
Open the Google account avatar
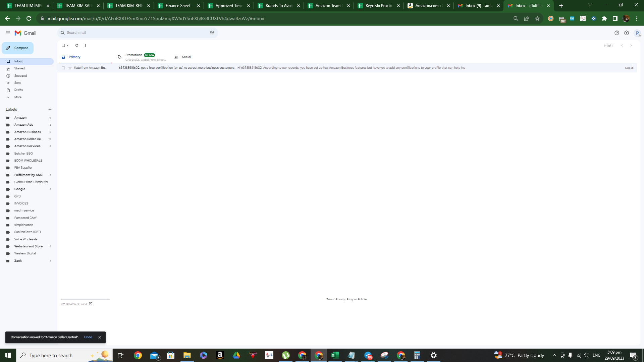click(x=638, y=33)
